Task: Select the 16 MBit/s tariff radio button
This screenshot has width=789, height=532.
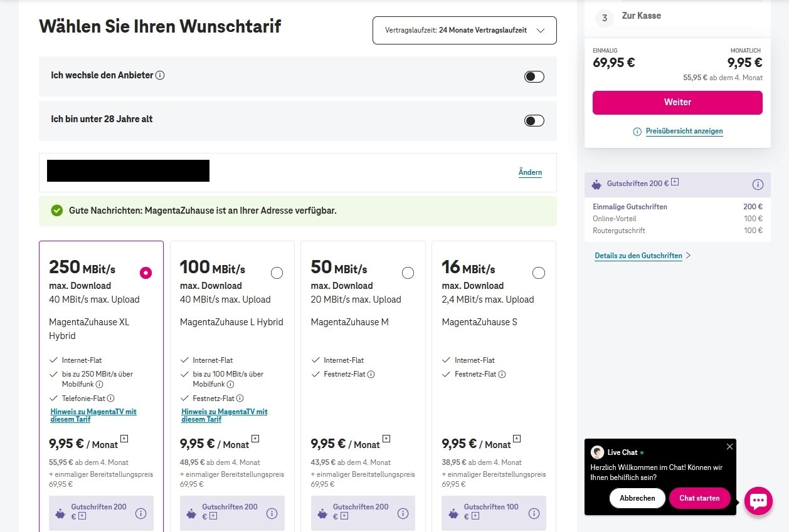Action: coord(538,273)
